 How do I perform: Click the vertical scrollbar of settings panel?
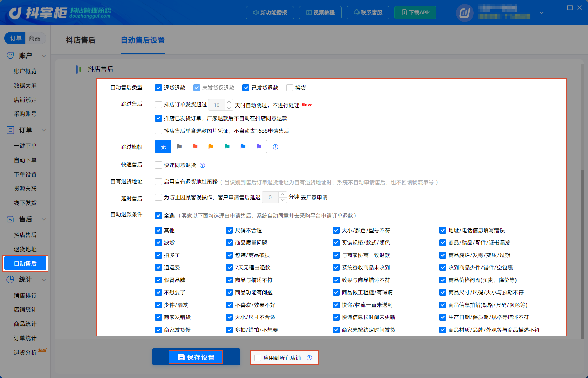[x=583, y=254]
